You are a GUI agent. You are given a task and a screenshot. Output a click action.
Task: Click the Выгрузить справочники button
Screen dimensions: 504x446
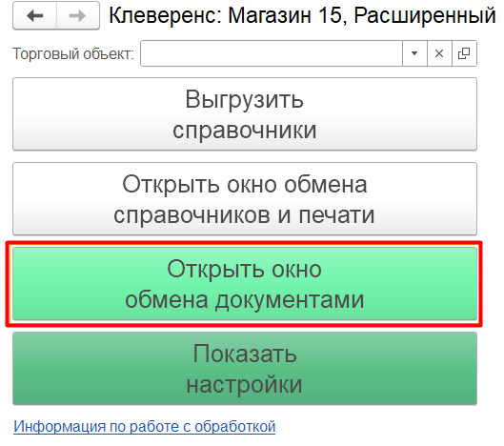(245, 113)
